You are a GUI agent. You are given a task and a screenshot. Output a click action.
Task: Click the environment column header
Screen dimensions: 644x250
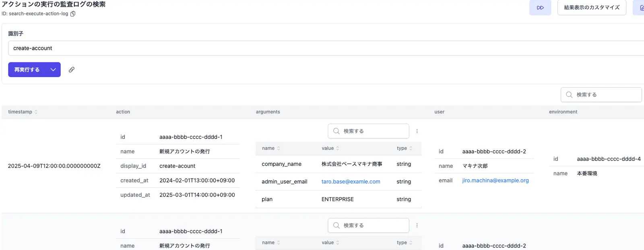pos(563,112)
